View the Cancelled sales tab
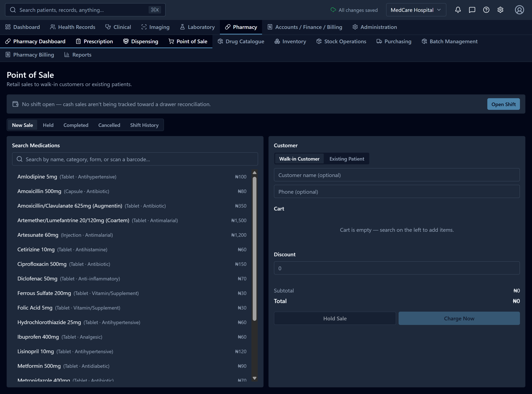Screen dimensions: 532x394 tap(109, 125)
